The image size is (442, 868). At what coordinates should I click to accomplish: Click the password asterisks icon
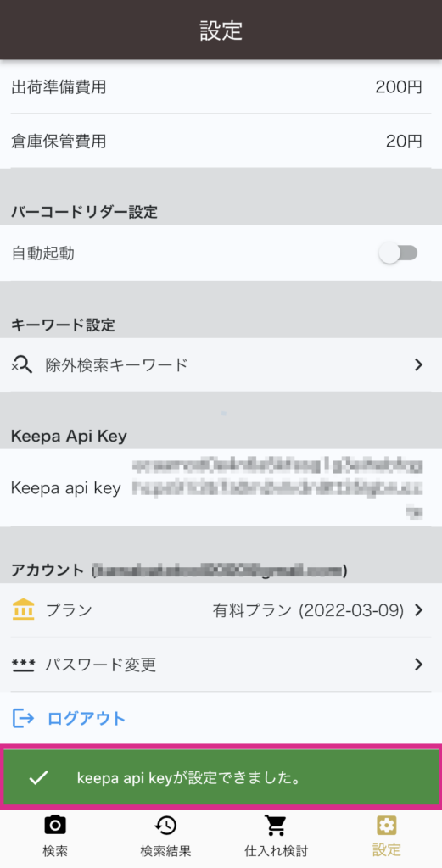23,665
